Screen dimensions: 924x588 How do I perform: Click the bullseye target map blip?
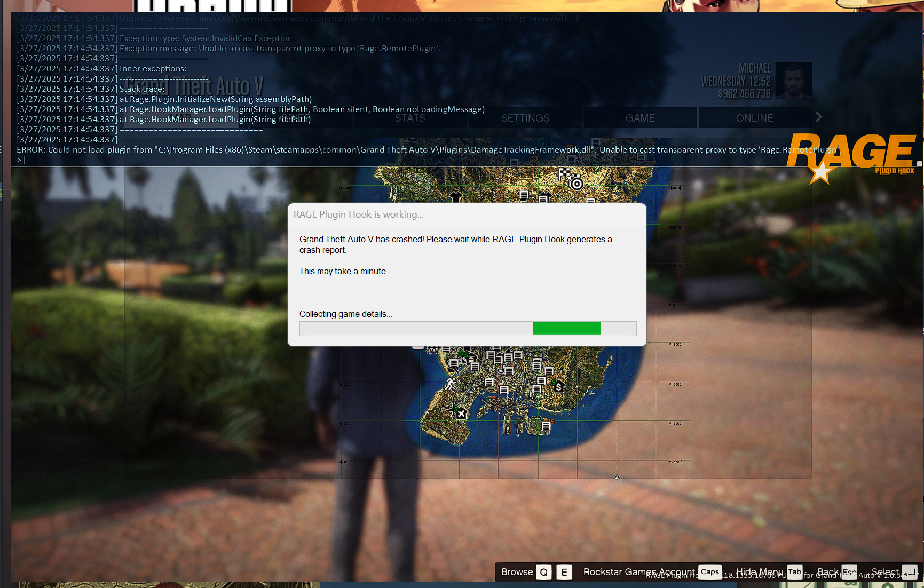(576, 184)
